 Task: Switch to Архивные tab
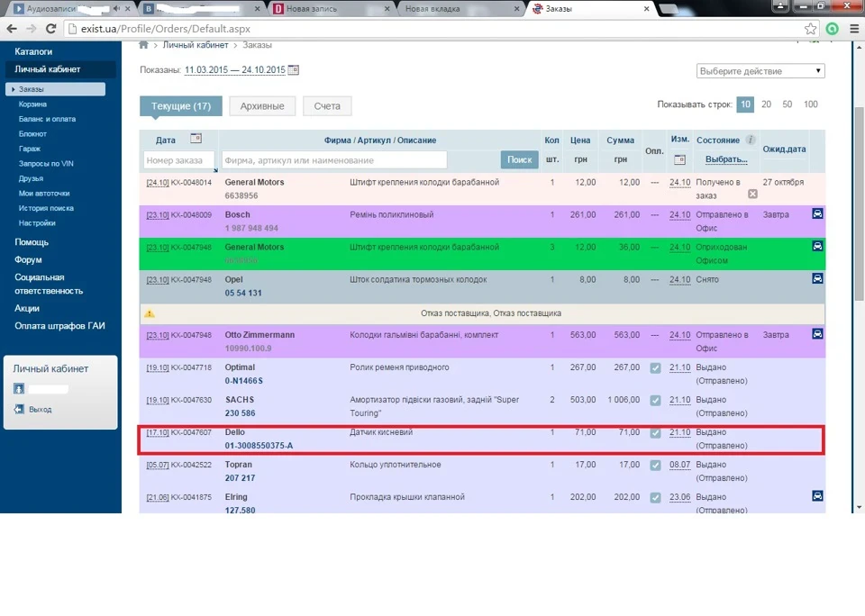click(x=262, y=106)
